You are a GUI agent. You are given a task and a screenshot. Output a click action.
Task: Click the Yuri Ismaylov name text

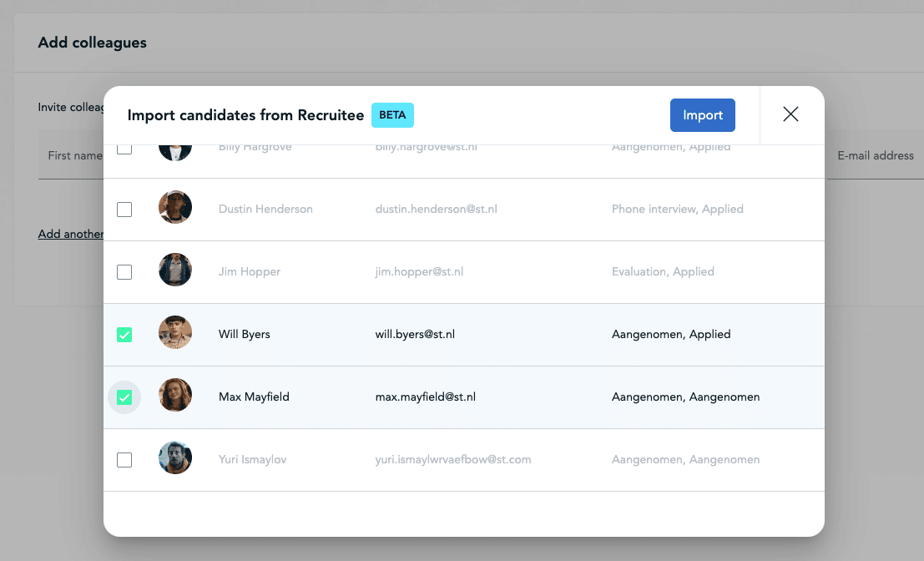click(x=252, y=460)
